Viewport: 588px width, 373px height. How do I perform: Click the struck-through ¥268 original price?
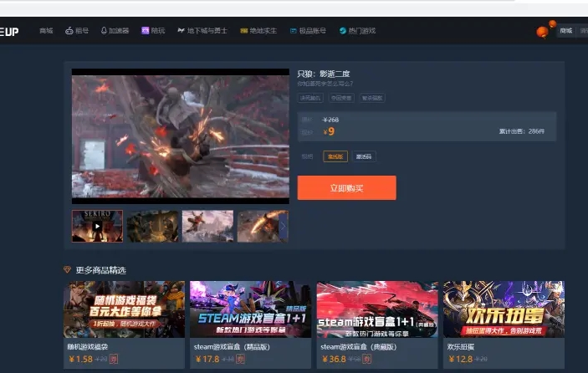(x=330, y=120)
